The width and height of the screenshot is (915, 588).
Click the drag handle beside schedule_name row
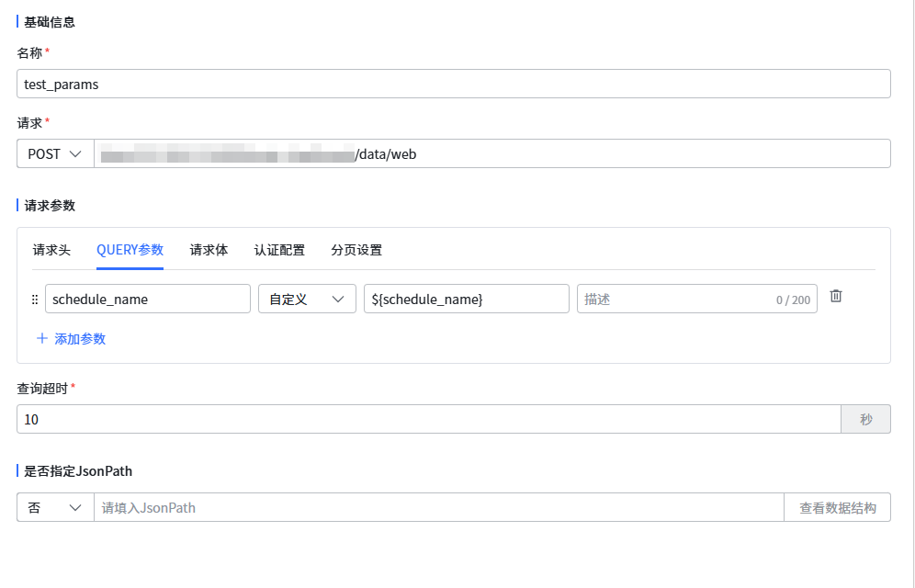(x=35, y=300)
